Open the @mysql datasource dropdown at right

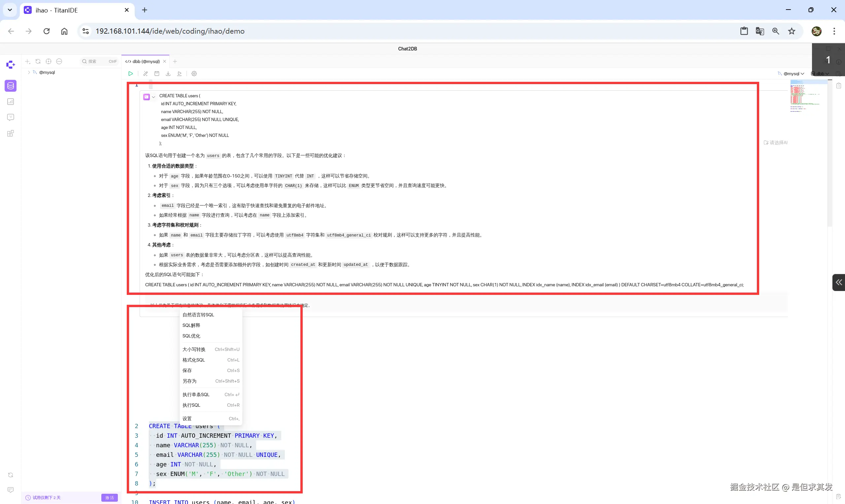(792, 74)
